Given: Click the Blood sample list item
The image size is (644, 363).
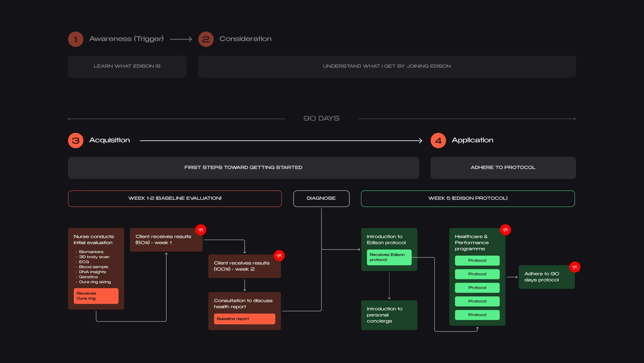Looking at the screenshot, I should click(x=93, y=267).
